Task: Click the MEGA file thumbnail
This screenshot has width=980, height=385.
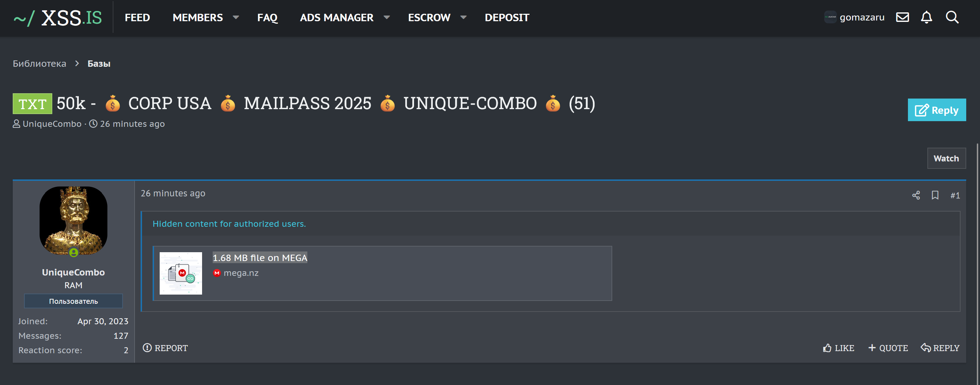Action: [181, 273]
